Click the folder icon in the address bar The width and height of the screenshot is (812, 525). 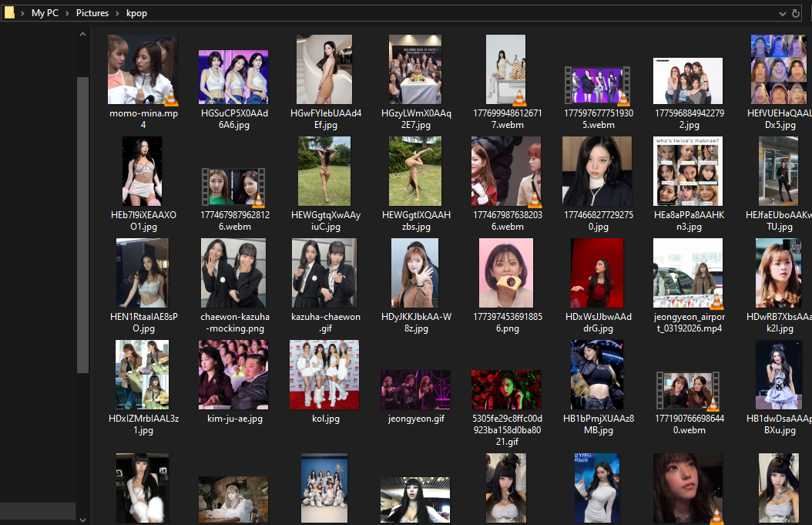[x=9, y=12]
